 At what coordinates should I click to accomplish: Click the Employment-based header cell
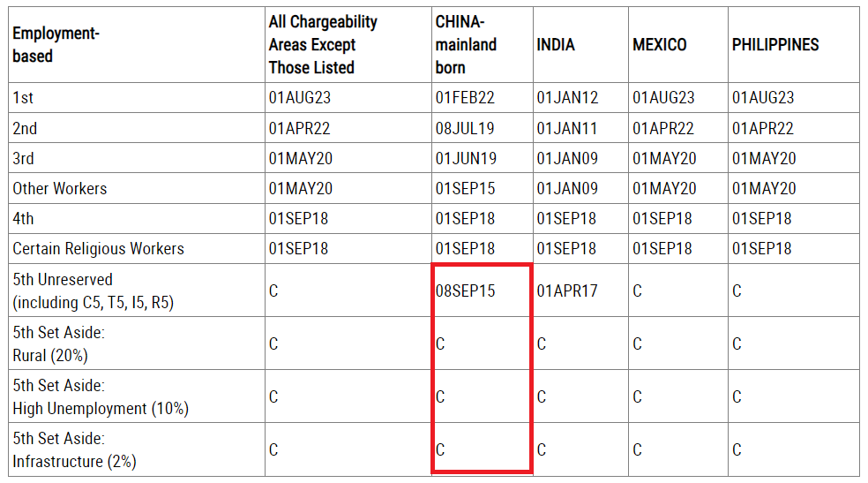pos(137,45)
